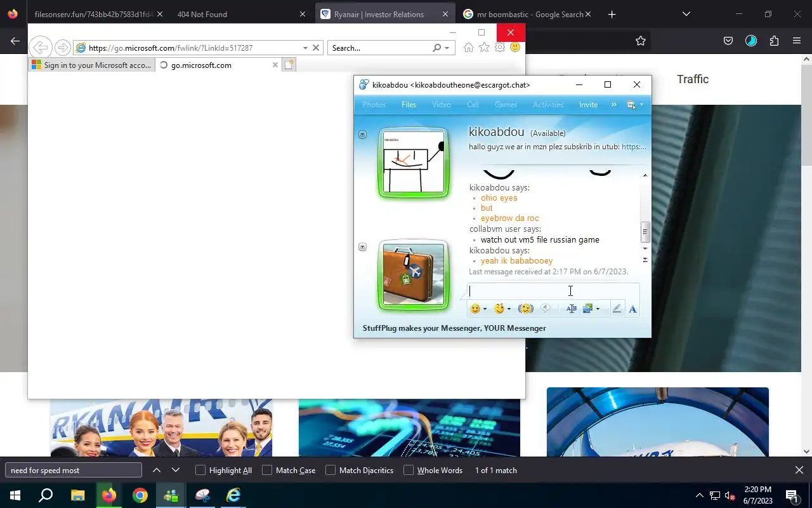Open the Firefox extensions puzzle icon
The height and width of the screenshot is (508, 812).
click(774, 41)
